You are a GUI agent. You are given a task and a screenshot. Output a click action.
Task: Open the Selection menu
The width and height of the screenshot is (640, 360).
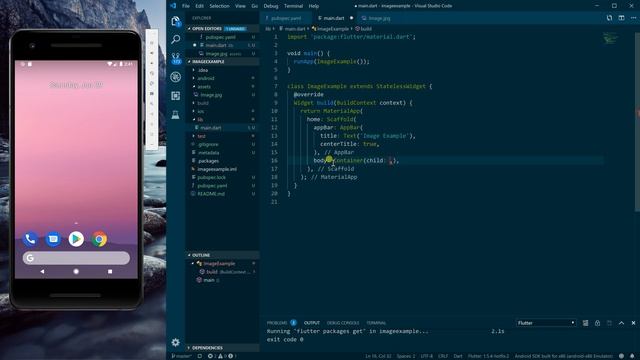pos(219,6)
